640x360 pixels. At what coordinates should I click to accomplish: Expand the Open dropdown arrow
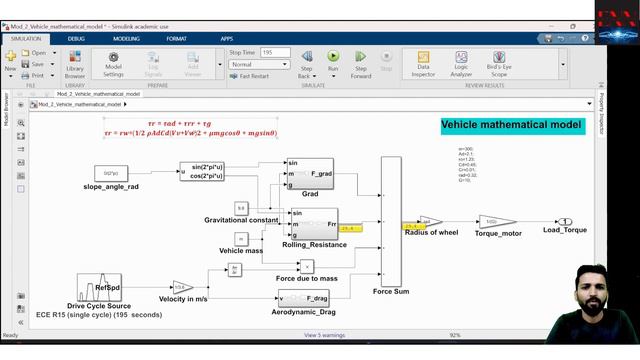(x=54, y=53)
